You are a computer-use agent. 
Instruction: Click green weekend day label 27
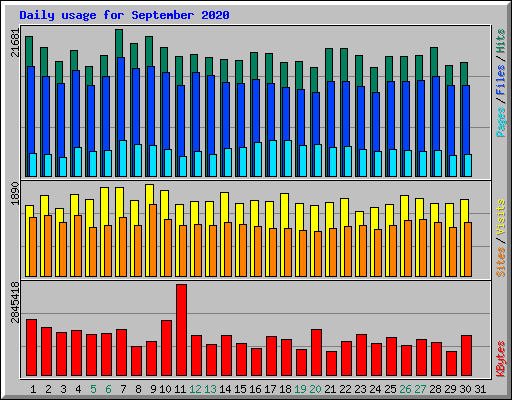(420, 389)
